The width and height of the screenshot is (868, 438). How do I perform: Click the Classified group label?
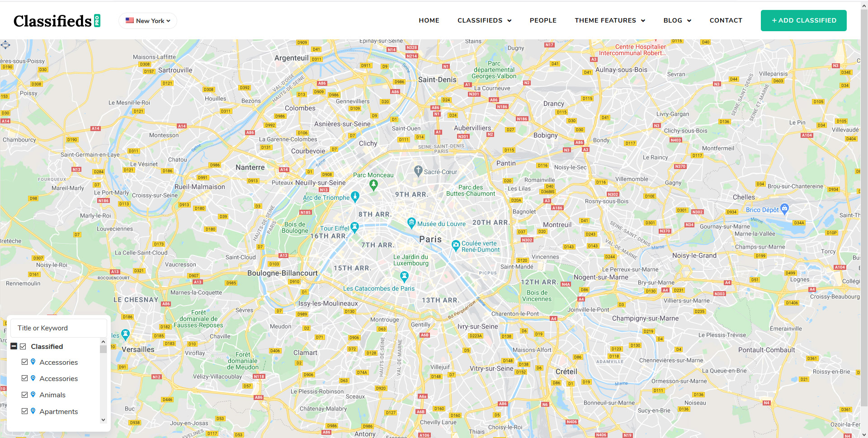(x=47, y=346)
